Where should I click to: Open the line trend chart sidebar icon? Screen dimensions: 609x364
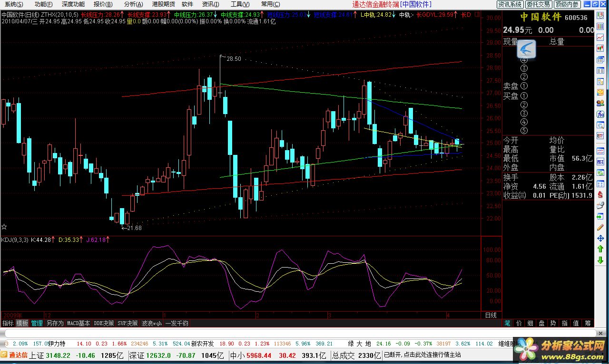600,37
